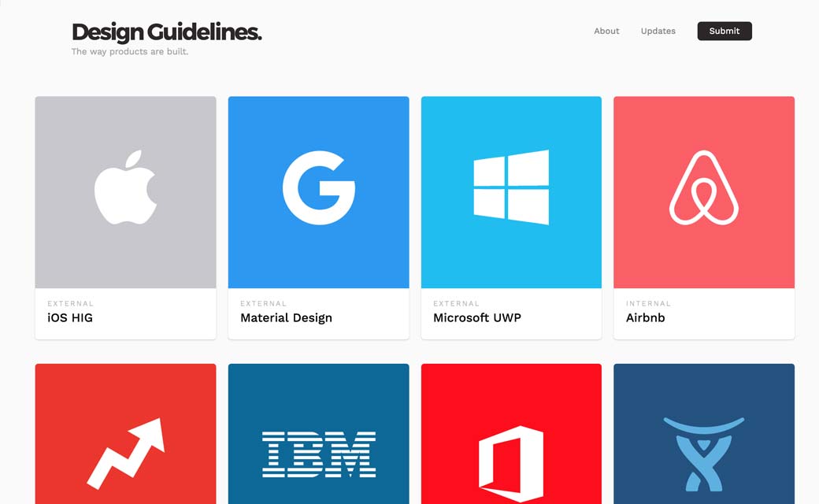Select the Microsoft UWP title text
Screen dimensions: 819x504
[476, 318]
